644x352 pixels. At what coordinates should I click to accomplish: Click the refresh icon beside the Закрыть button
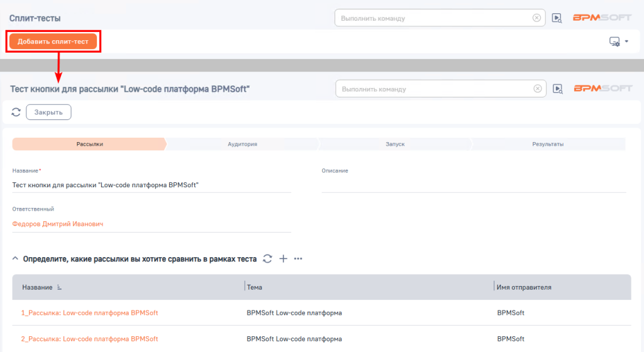[16, 112]
